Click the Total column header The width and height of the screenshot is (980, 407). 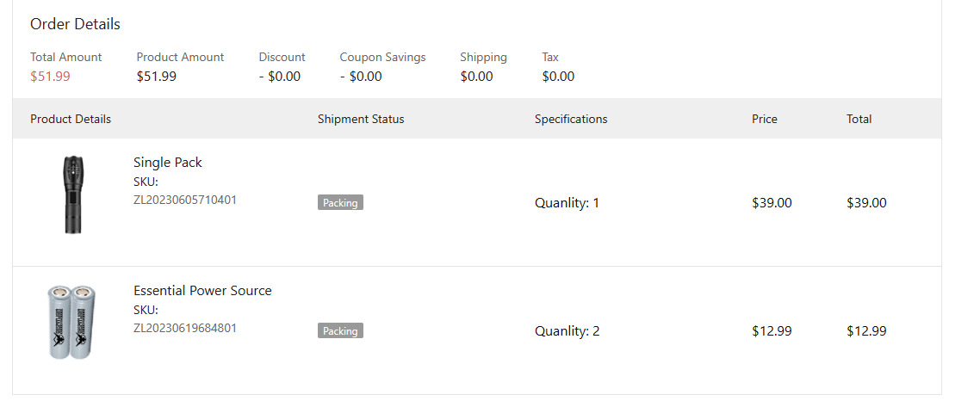pos(859,120)
